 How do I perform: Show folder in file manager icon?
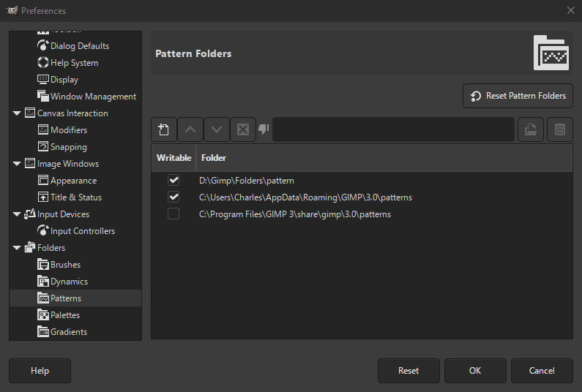tap(560, 130)
